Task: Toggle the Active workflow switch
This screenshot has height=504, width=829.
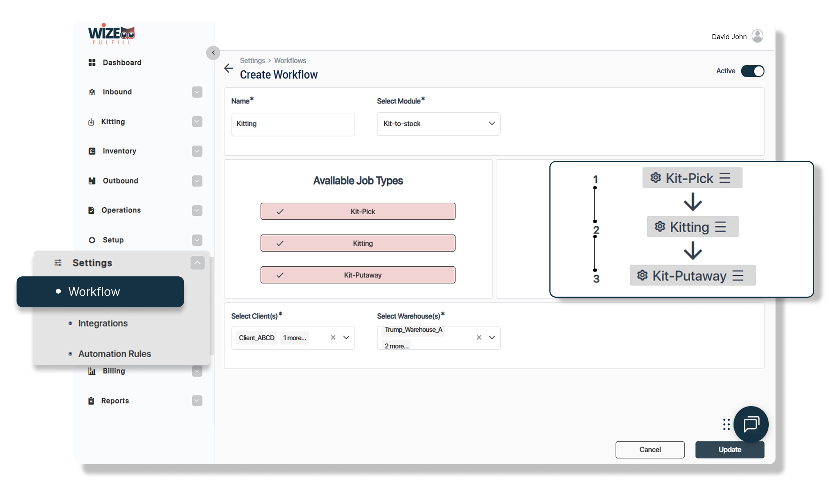Action: tap(752, 71)
